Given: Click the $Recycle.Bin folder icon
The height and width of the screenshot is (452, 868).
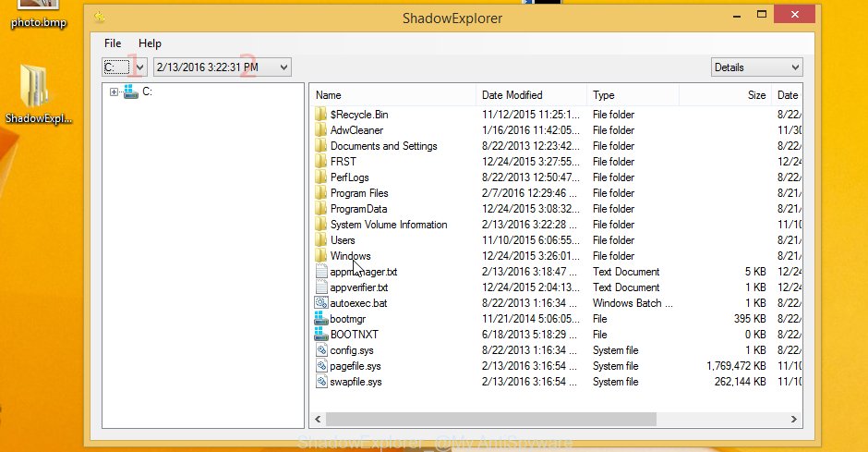Looking at the screenshot, I should [x=321, y=115].
